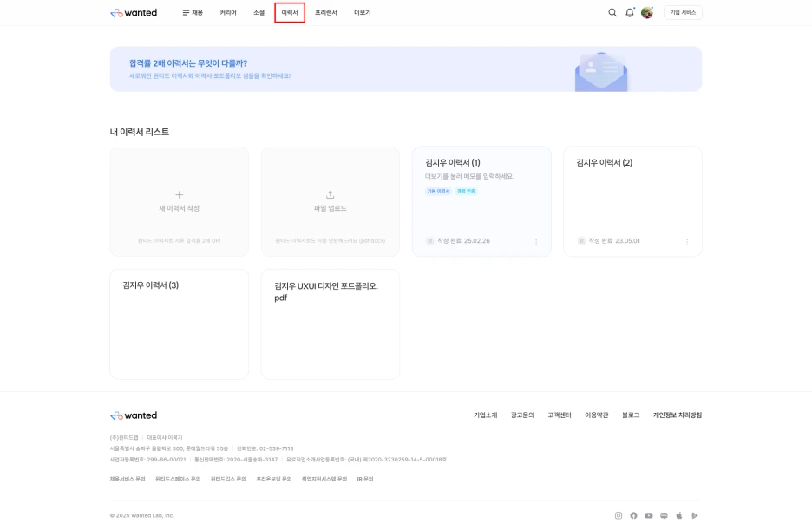Open the 고객센터 footer link

(560, 415)
